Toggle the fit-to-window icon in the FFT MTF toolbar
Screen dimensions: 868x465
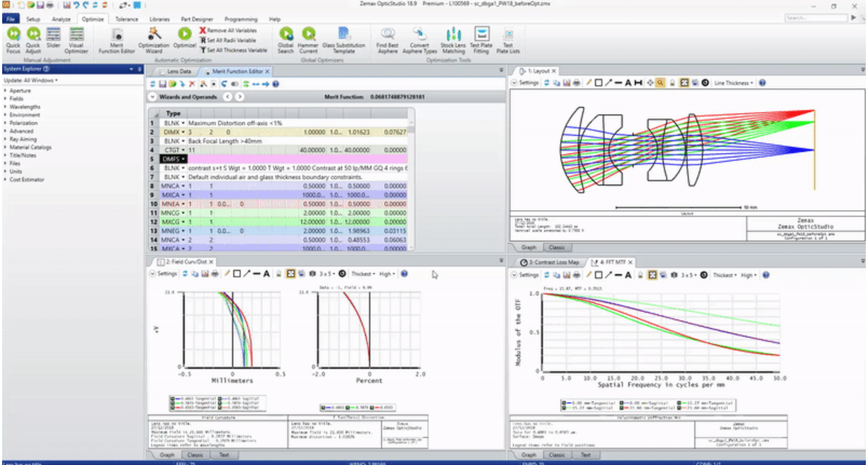point(653,275)
